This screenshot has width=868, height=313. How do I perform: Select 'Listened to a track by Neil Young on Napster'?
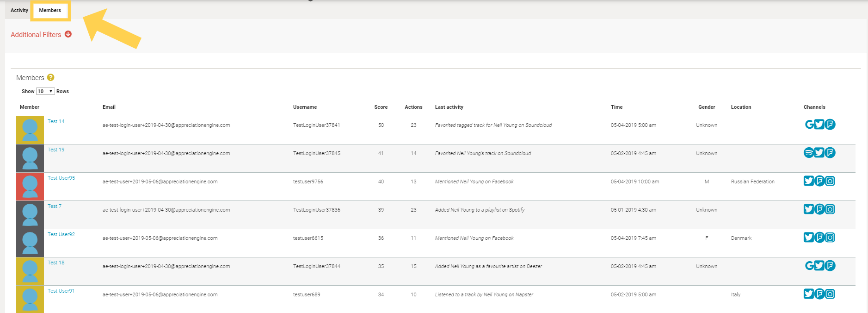point(484,294)
